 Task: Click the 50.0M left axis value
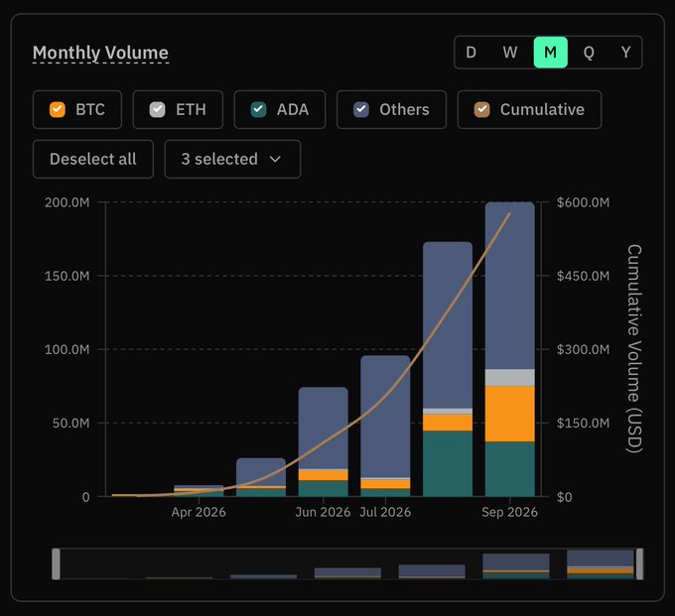71,423
